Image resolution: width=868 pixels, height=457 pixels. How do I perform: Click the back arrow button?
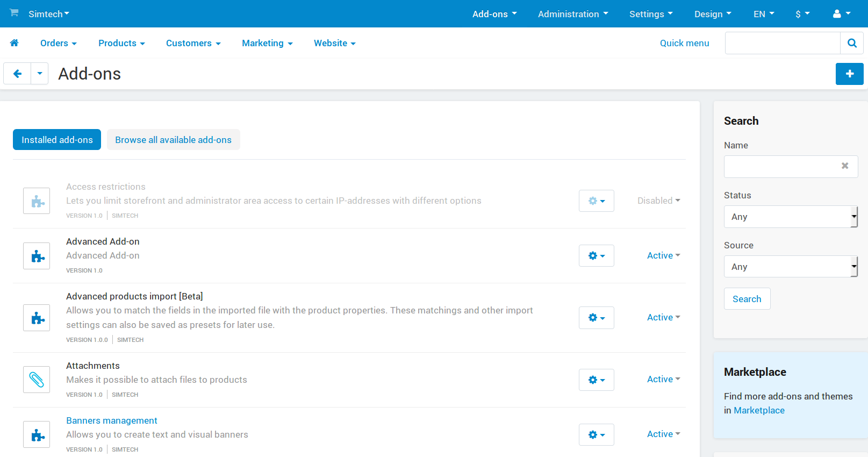click(17, 74)
